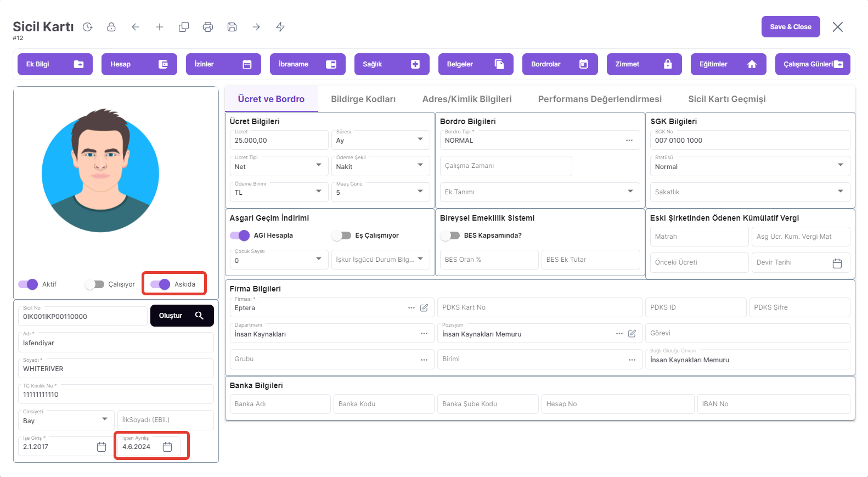Open calendar for İşten Ayrılış date
The image size is (868, 477).
(167, 447)
